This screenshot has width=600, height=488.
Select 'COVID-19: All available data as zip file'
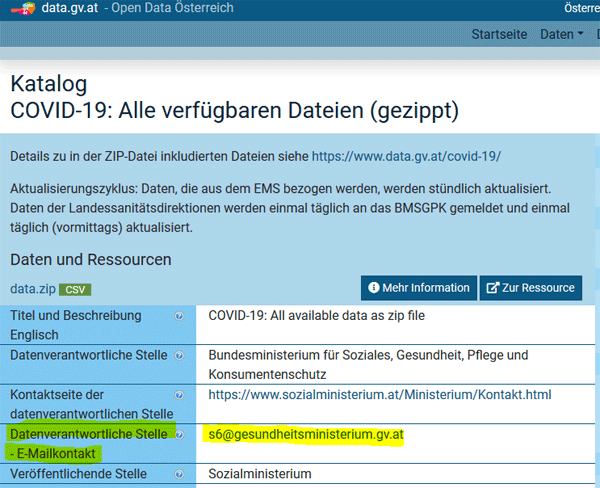click(x=316, y=315)
